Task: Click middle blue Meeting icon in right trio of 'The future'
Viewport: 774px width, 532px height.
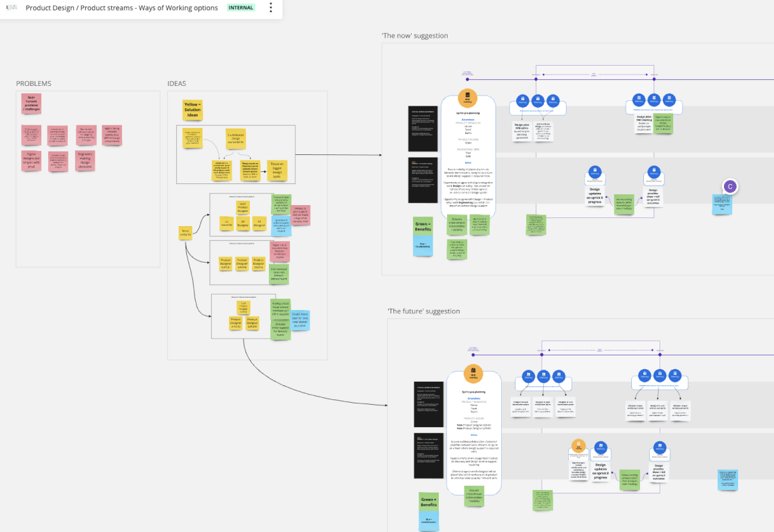Action: pos(660,375)
